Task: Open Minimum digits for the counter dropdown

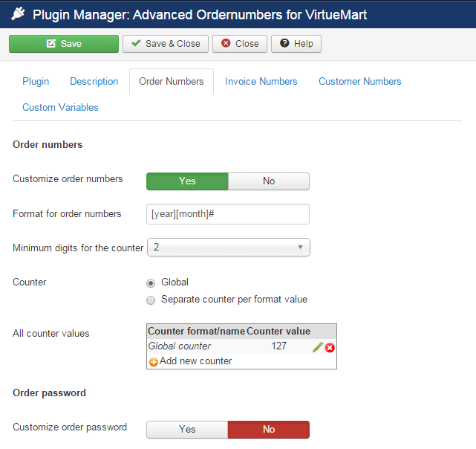Action: (229, 248)
